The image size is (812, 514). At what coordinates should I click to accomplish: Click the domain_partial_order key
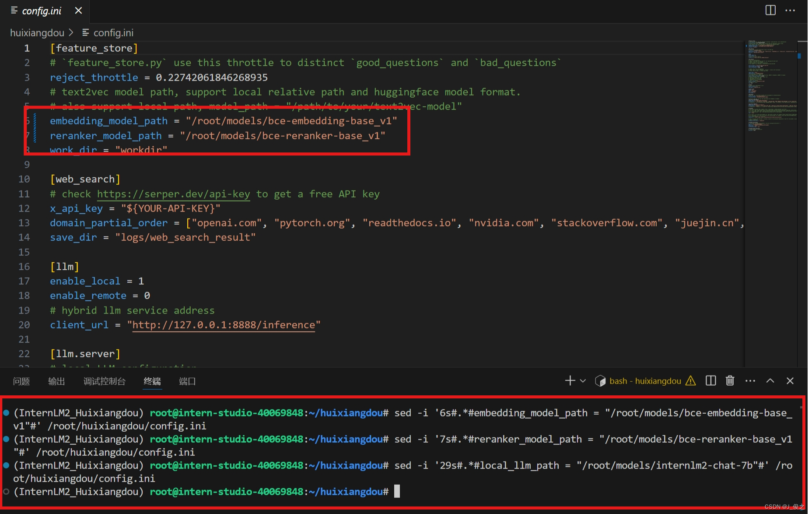108,223
